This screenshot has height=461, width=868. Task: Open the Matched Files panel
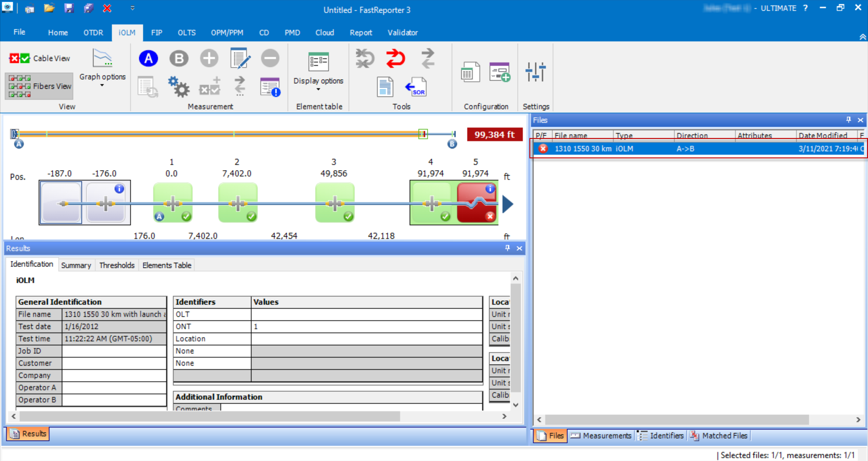click(x=724, y=436)
